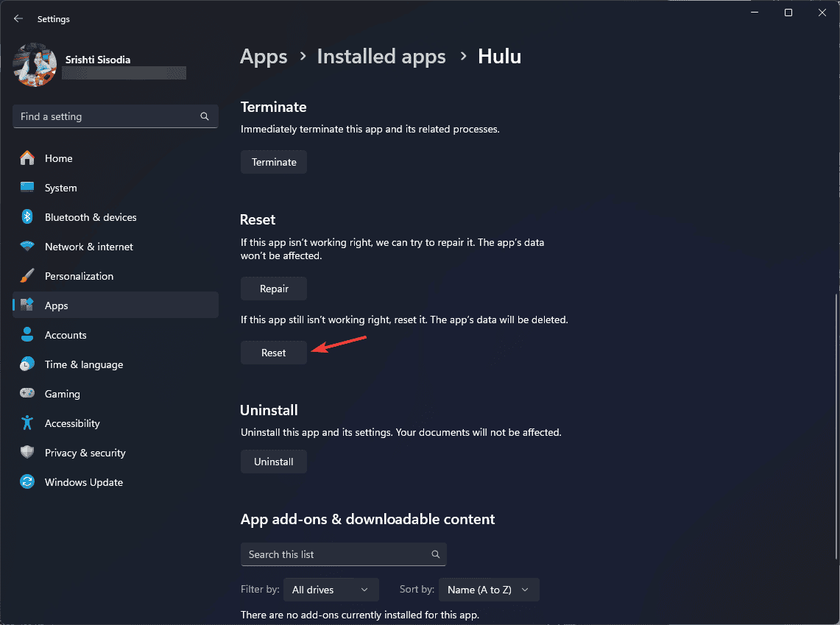This screenshot has height=625, width=840.
Task: Click the Time & language clock icon
Action: point(27,364)
